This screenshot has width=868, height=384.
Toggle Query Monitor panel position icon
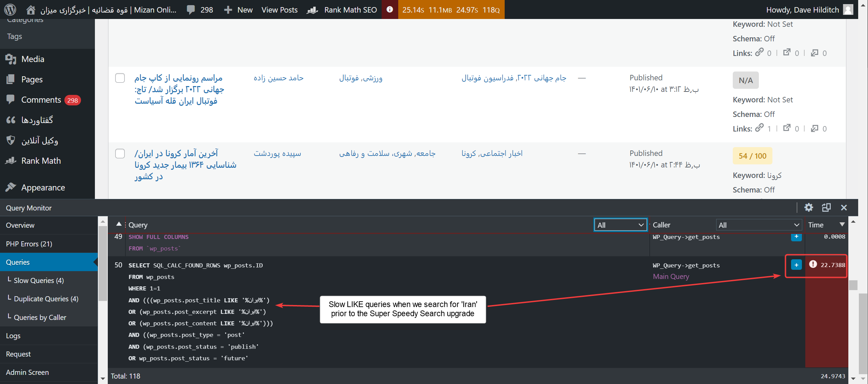tap(826, 207)
